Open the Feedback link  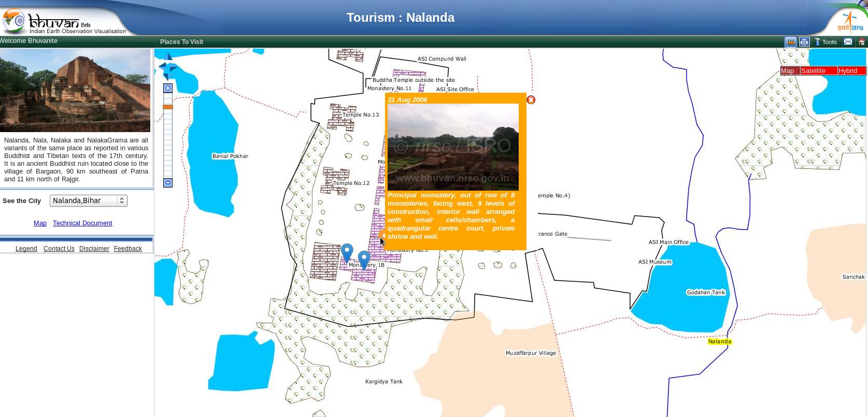click(128, 249)
